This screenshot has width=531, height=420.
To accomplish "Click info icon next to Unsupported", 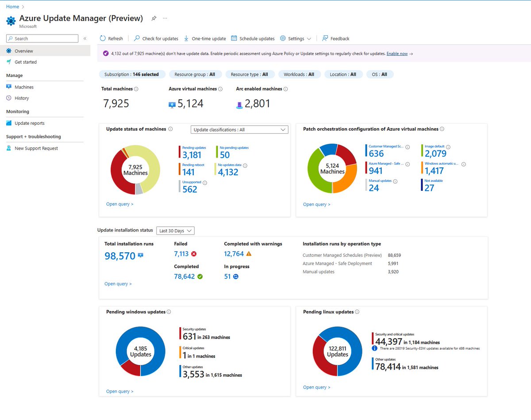I will (x=205, y=182).
